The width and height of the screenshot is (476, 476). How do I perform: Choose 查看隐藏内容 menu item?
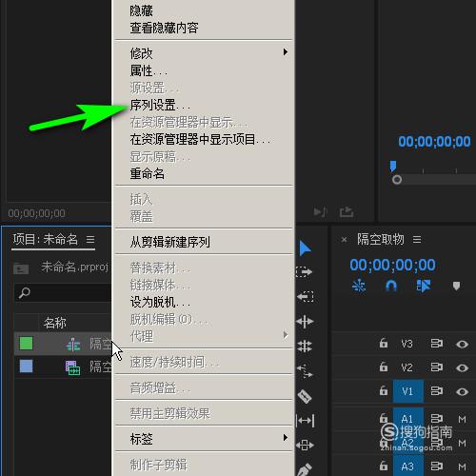203,28
